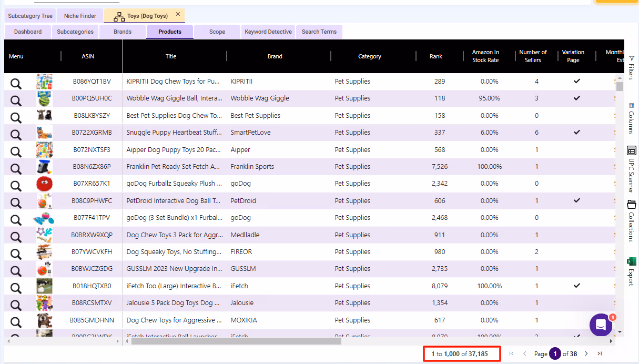Click rank value 7,526
Screen dimensions: 639x364
[x=440, y=167]
